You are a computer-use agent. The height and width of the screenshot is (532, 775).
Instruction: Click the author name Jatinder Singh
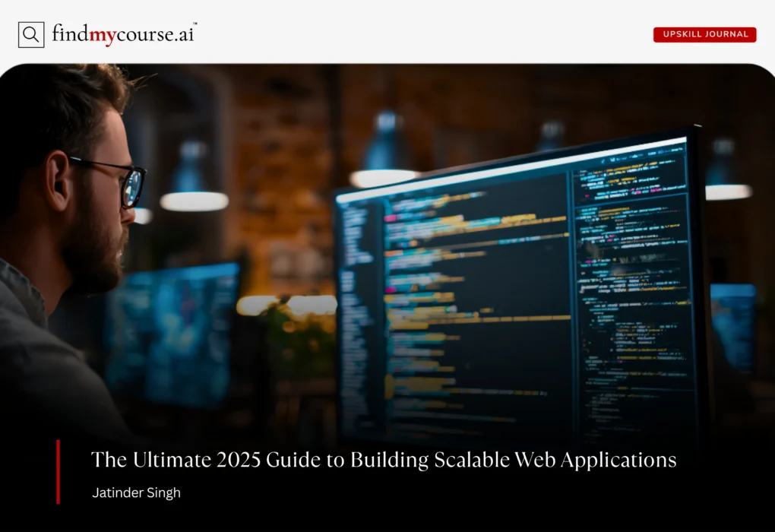(x=135, y=492)
